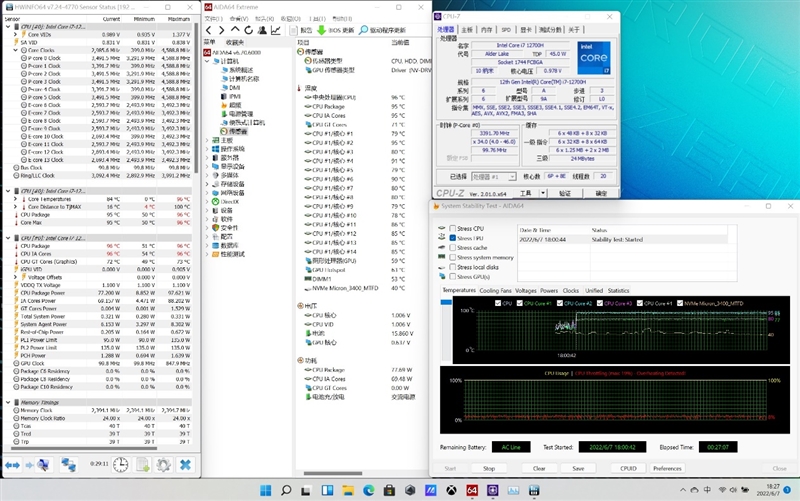Uncheck Stress FPU checkbox

click(x=453, y=238)
